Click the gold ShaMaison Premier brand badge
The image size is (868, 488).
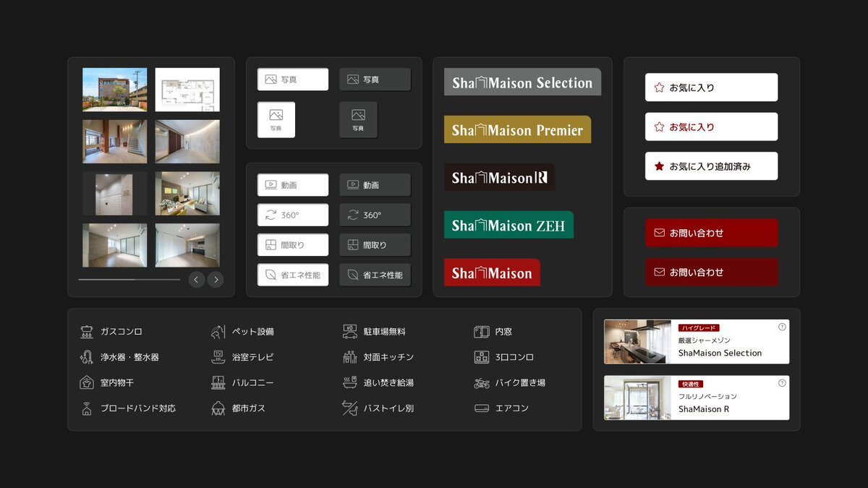coord(517,129)
